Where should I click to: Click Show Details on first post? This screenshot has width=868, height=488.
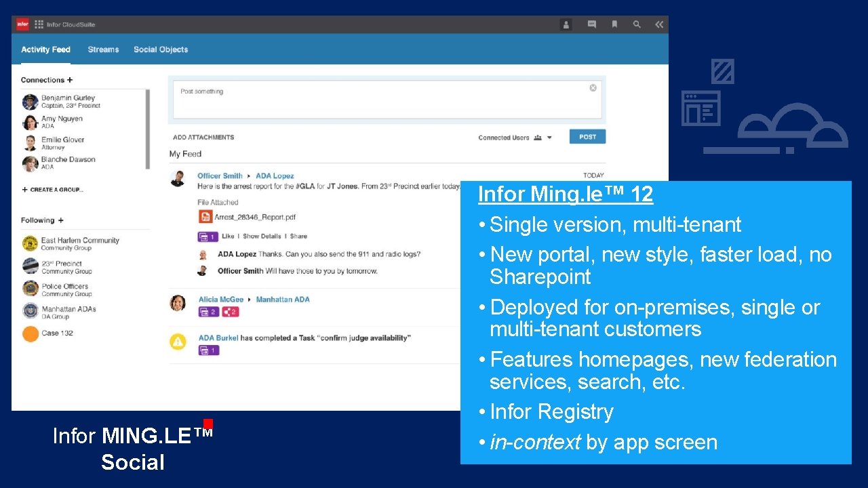pyautogui.click(x=262, y=237)
